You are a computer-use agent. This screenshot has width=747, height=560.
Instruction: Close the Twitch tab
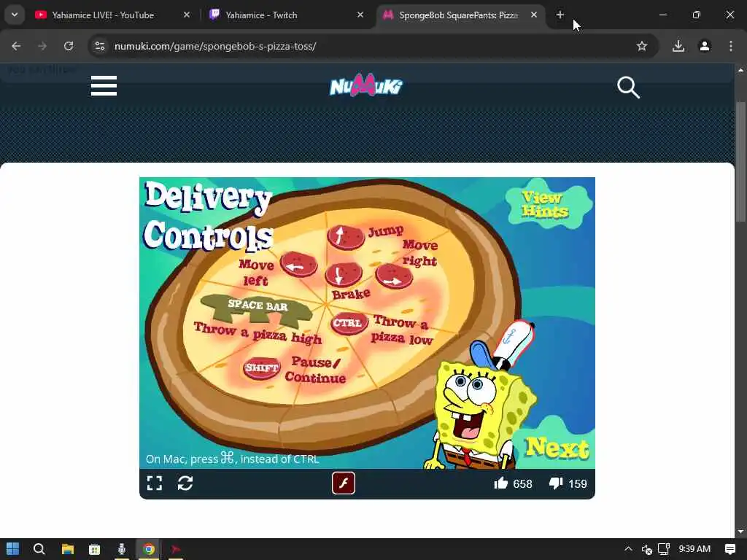pos(360,15)
